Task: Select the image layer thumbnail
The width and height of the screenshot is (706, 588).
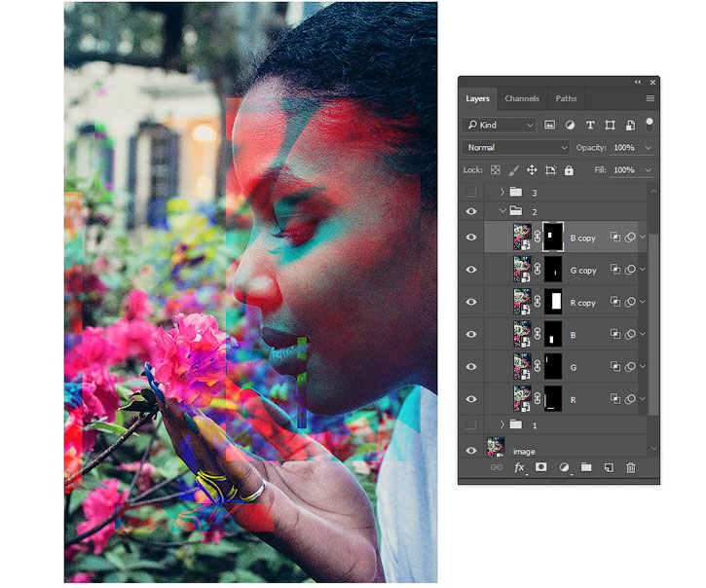Action: pos(496,447)
